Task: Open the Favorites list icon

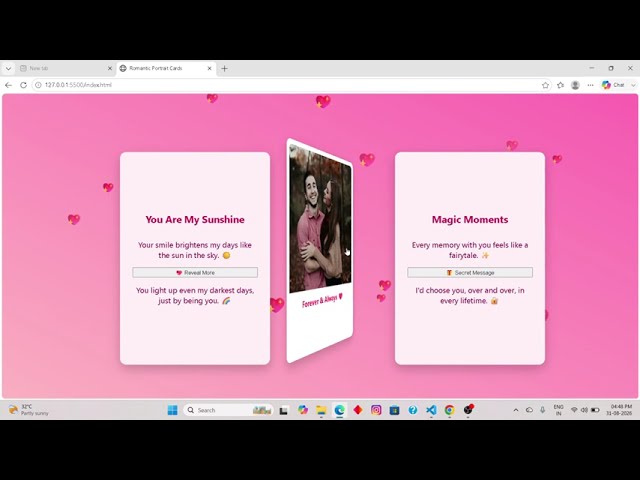Action: click(560, 85)
